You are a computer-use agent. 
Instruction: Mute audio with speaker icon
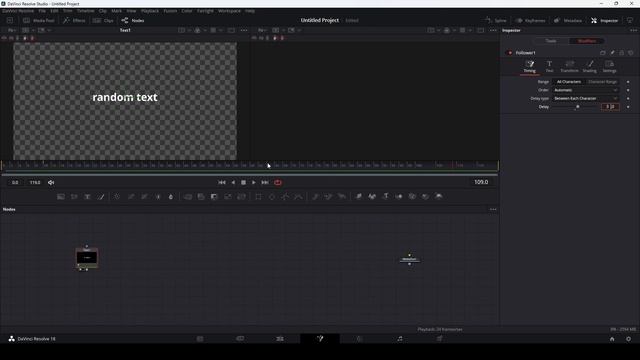tap(51, 182)
